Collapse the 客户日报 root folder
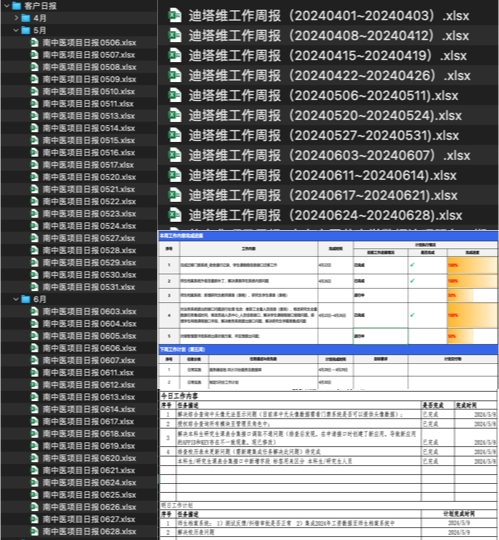The height and width of the screenshot is (540, 499). 7,6
